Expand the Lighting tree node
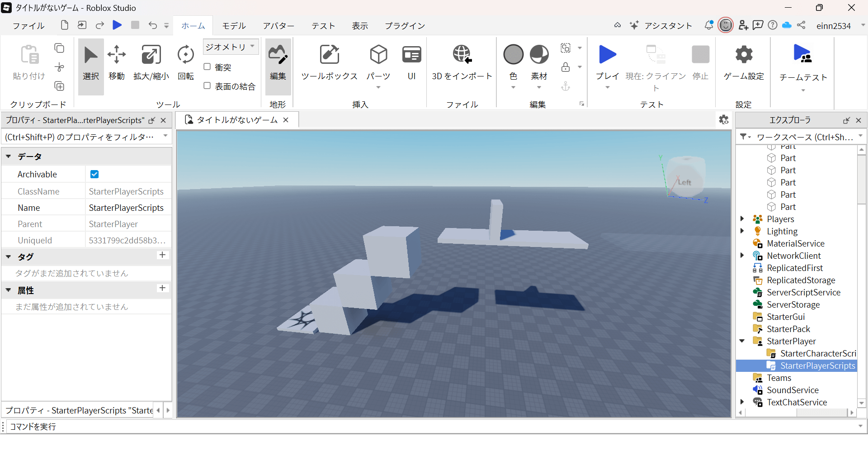The height and width of the screenshot is (456, 868). click(x=742, y=231)
